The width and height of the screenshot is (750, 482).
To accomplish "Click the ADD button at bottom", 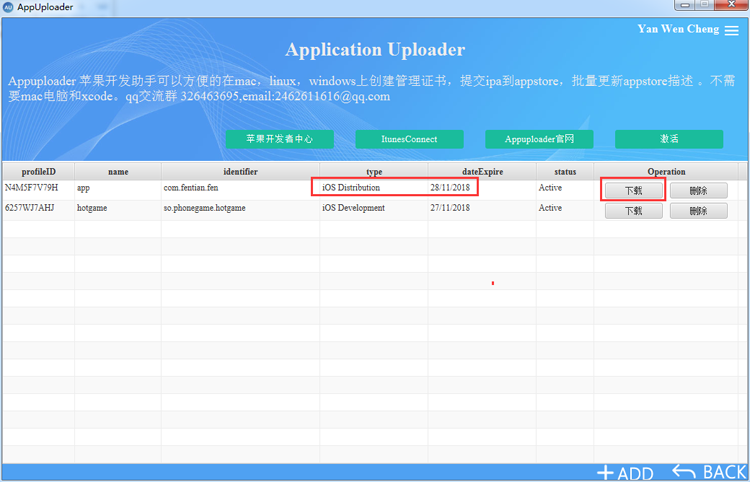I will click(625, 473).
